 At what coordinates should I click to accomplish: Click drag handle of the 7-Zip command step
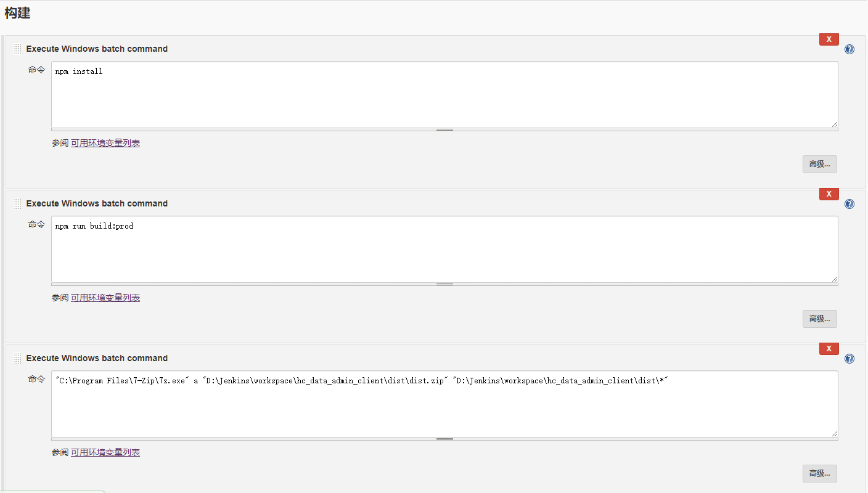[18, 359]
